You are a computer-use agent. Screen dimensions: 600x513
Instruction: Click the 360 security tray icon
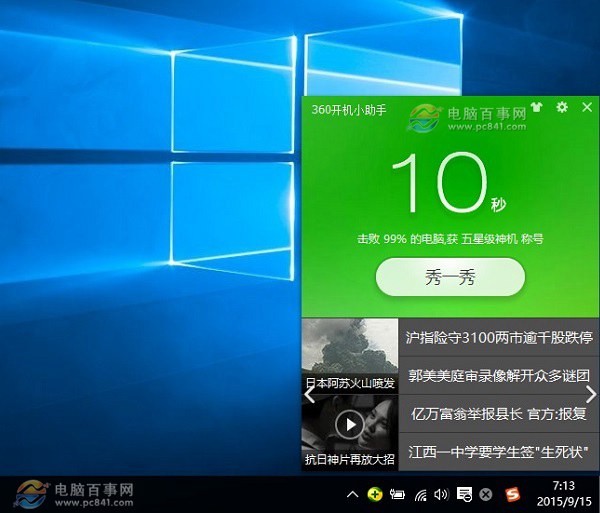coord(374,494)
